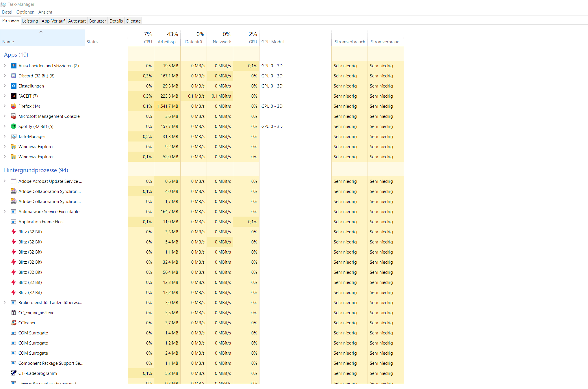Expand the Discord (32 Bit) process group
The height and width of the screenshot is (389, 588).
pyautogui.click(x=5, y=76)
